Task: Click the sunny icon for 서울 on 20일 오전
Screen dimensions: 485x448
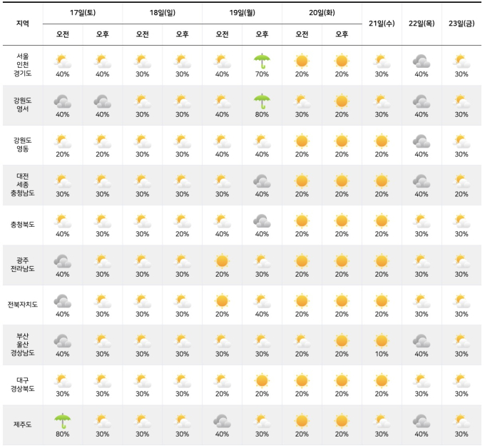Action: click(302, 61)
